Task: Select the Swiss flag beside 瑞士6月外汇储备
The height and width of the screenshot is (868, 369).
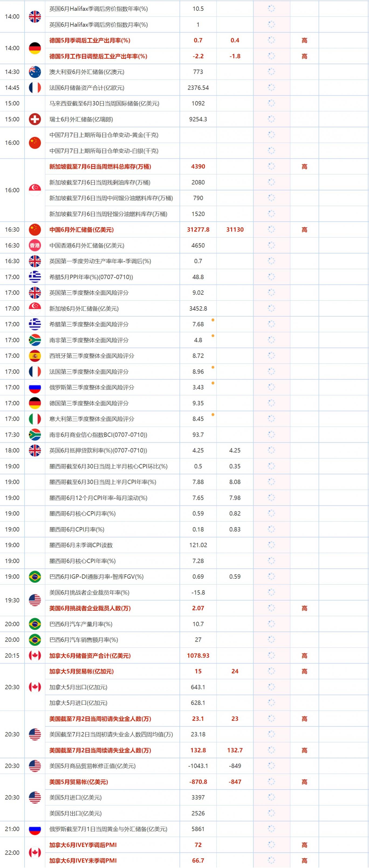Action: pos(35,119)
